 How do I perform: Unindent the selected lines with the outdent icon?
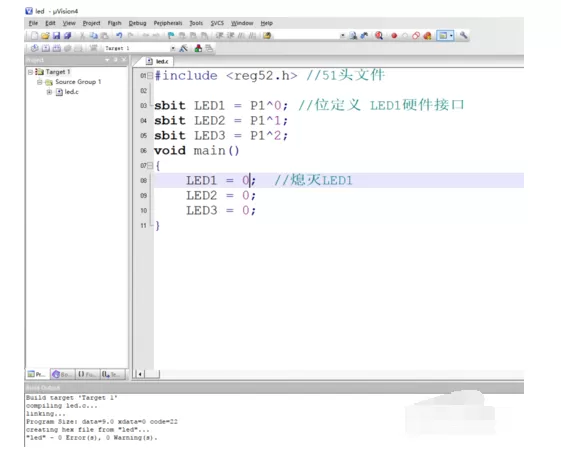pos(230,35)
